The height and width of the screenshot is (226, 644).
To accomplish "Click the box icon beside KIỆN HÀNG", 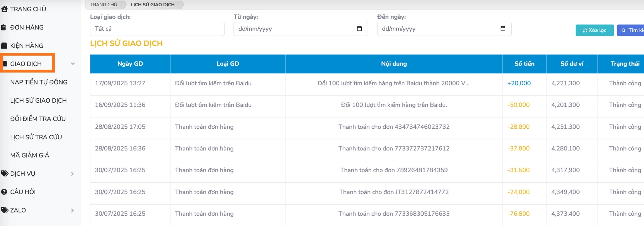I will pos(4,46).
